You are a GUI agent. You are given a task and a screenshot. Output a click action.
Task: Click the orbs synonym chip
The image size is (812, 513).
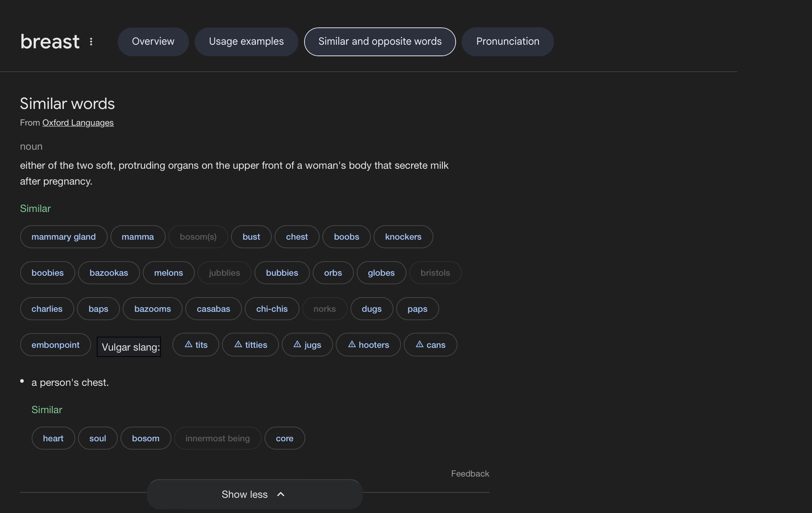333,273
